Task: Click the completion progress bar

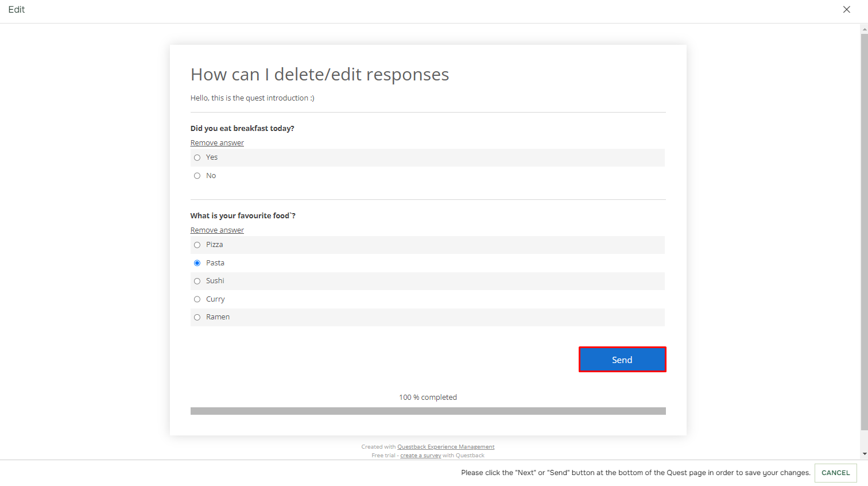Action: [428, 411]
